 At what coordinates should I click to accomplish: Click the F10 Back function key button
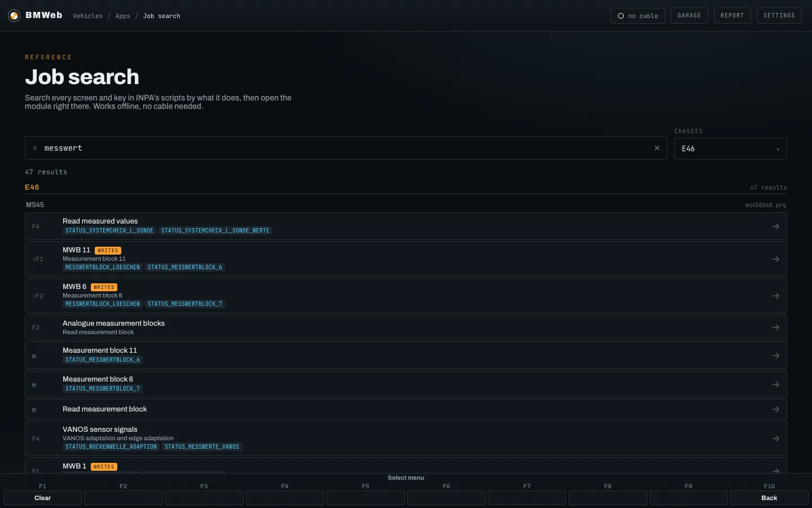(x=769, y=498)
